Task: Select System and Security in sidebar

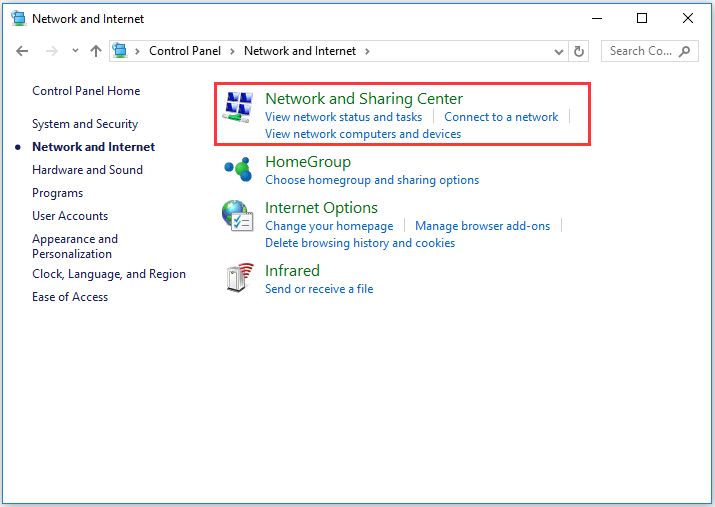Action: point(85,124)
